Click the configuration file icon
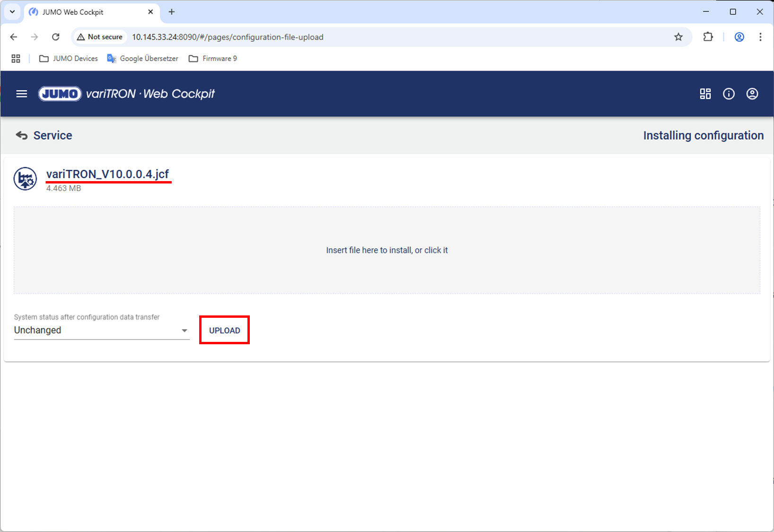The image size is (774, 532). [x=25, y=179]
